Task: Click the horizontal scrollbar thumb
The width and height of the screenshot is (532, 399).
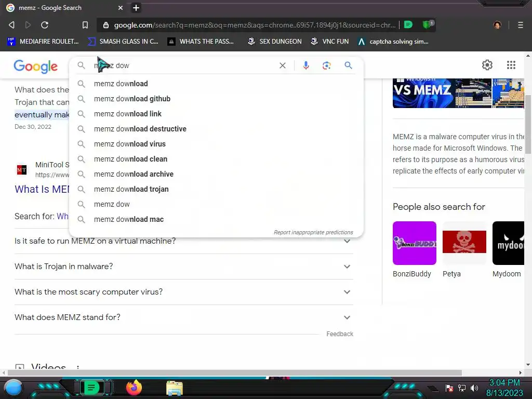Action: (234, 373)
